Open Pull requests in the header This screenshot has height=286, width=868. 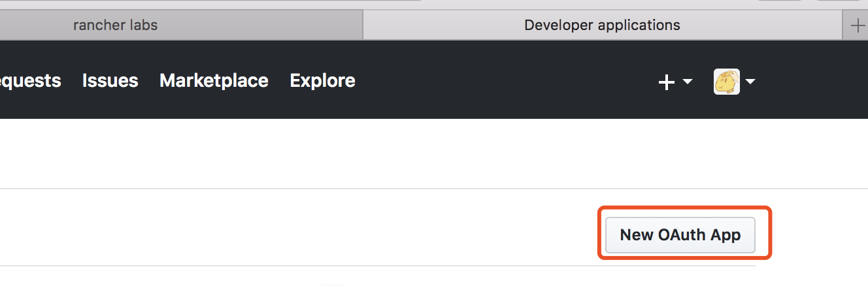[30, 80]
